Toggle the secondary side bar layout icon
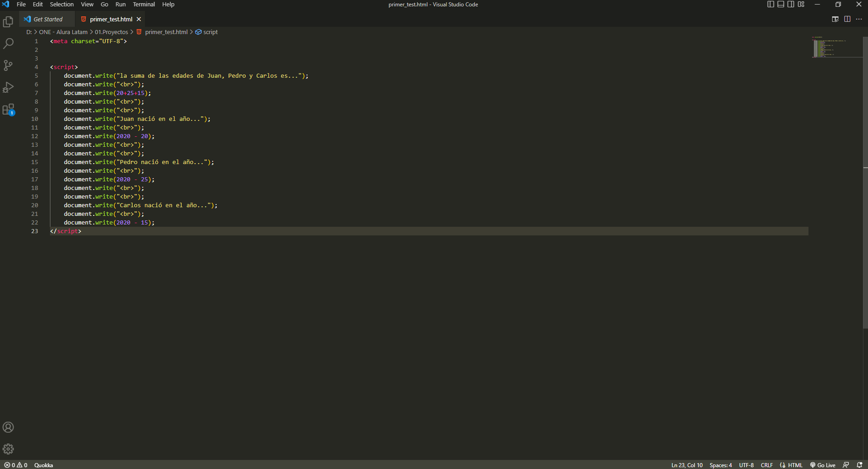The image size is (868, 469). click(x=791, y=4)
